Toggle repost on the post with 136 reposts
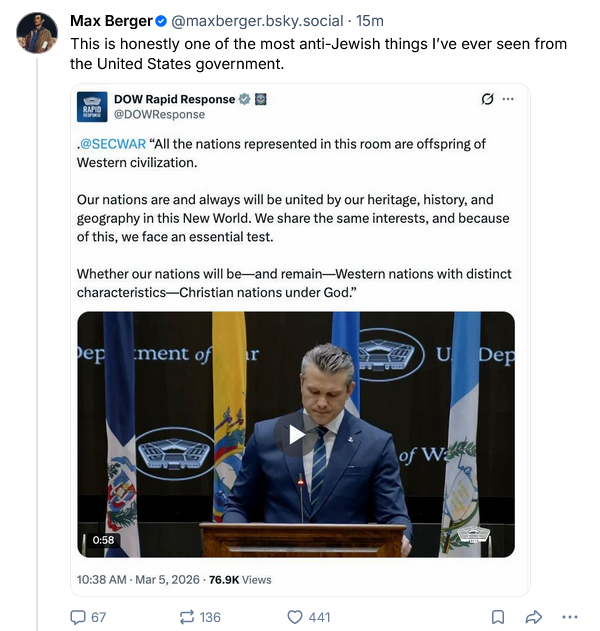The image size is (600, 631). [x=187, y=617]
